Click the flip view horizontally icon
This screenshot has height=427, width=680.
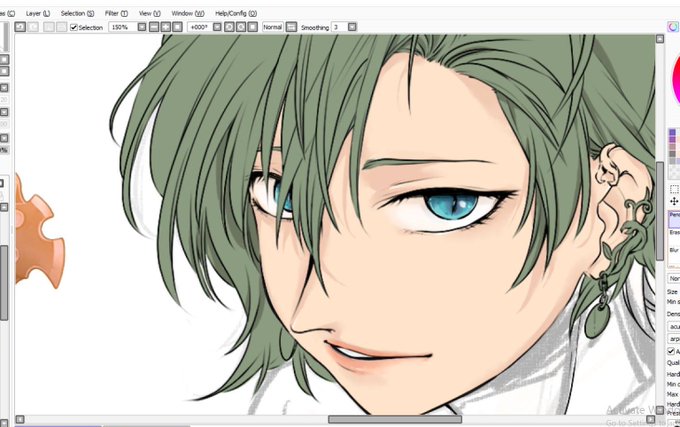291,27
